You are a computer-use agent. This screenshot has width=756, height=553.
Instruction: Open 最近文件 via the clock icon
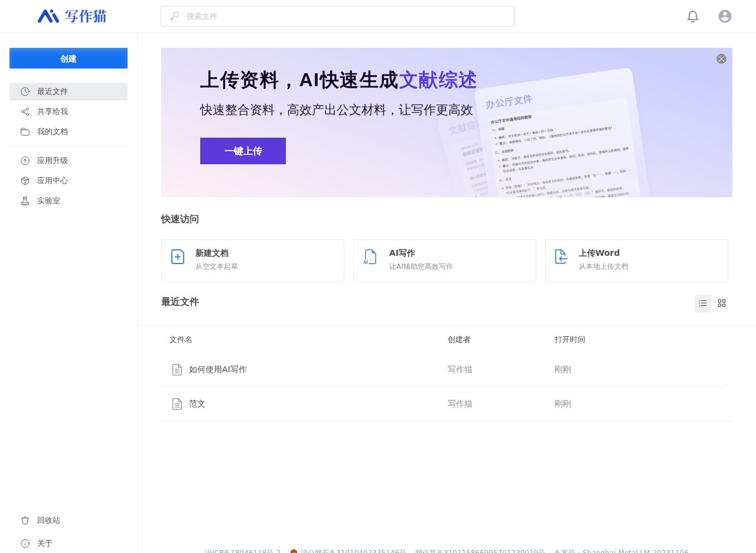(x=25, y=92)
